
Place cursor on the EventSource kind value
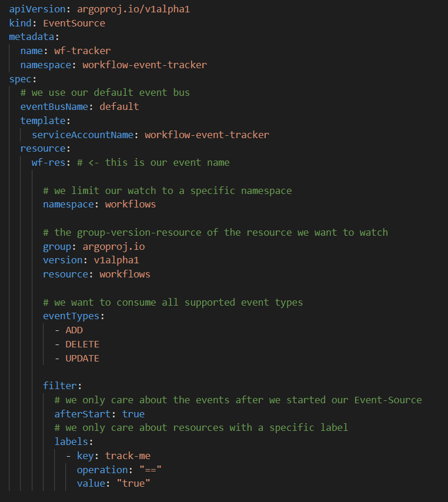[74, 24]
